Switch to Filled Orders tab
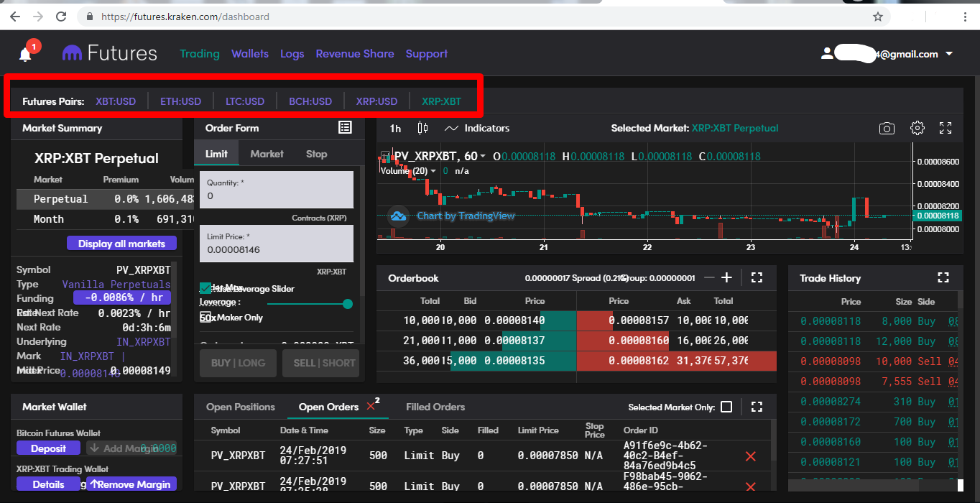 435,407
